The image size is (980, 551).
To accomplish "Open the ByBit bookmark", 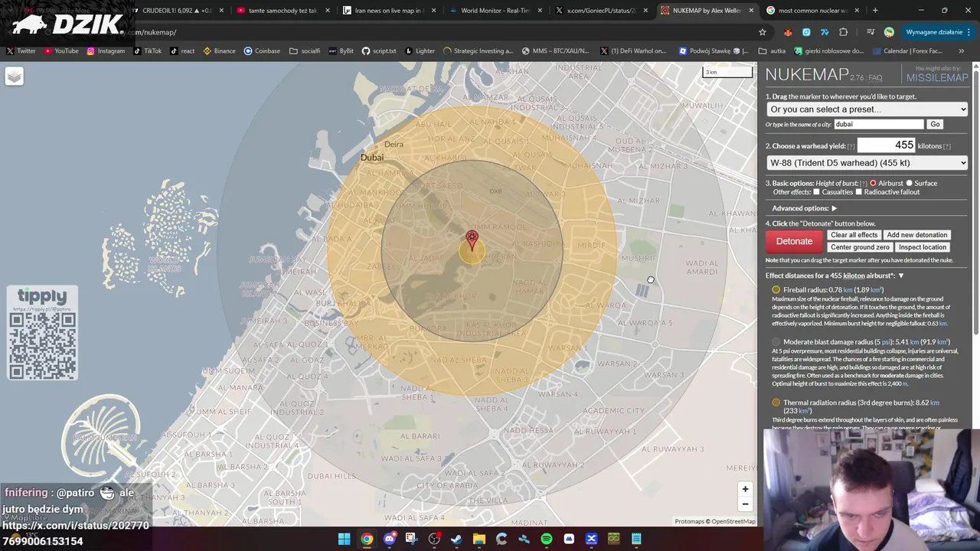I will 341,51.
